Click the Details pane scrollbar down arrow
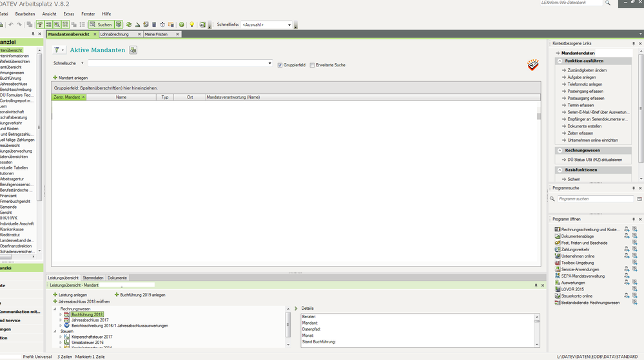Screen dimensions: 644x360 click(537, 345)
